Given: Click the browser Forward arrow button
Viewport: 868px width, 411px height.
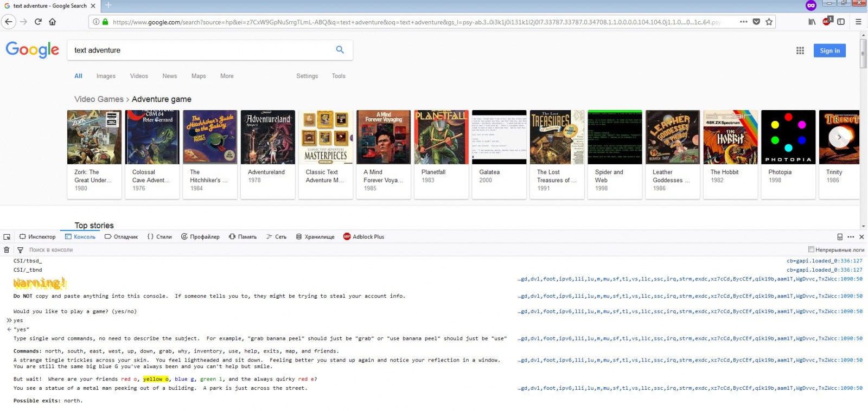Looking at the screenshot, I should [23, 22].
